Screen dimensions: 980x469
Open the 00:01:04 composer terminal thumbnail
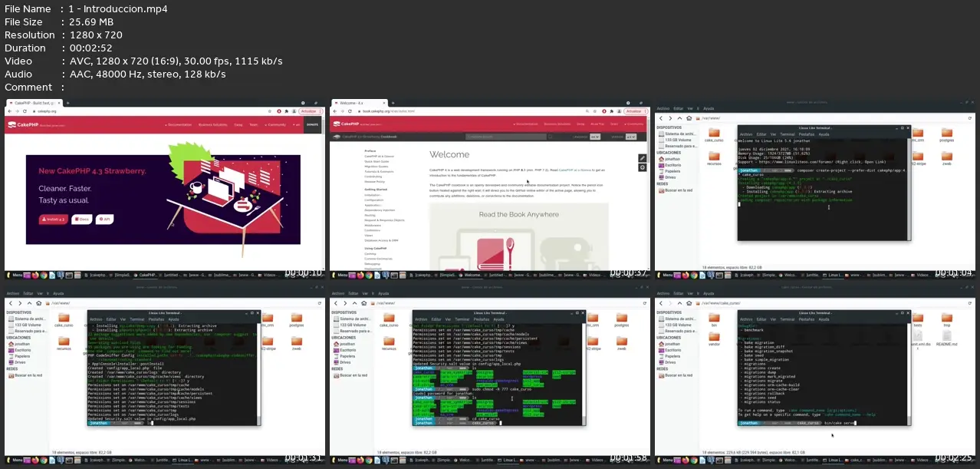815,189
